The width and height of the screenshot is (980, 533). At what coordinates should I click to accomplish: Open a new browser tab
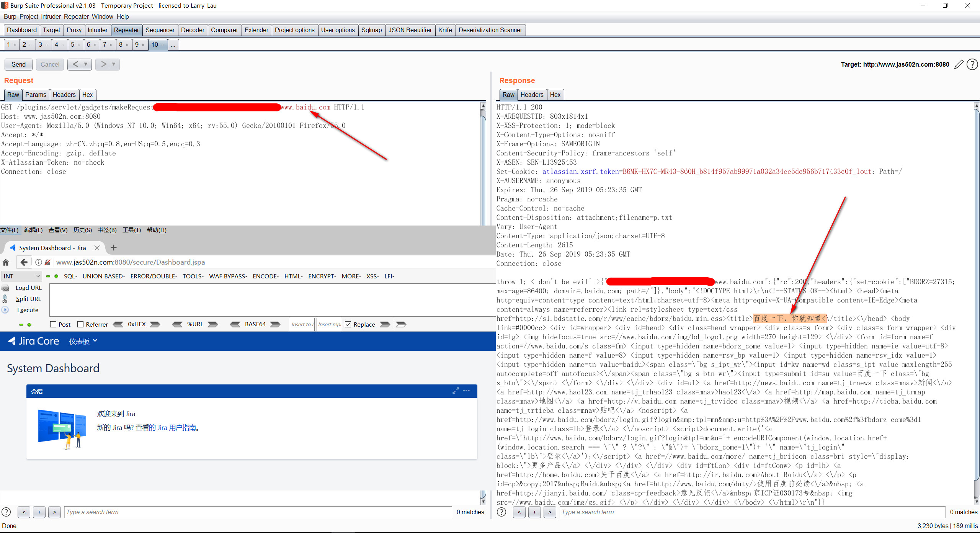click(113, 248)
